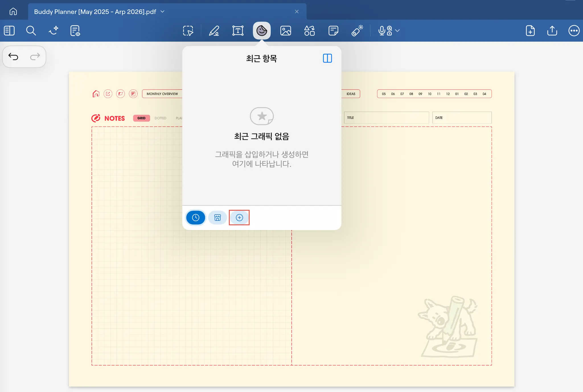
Task: Open the Search magnifier
Action: coord(31,31)
